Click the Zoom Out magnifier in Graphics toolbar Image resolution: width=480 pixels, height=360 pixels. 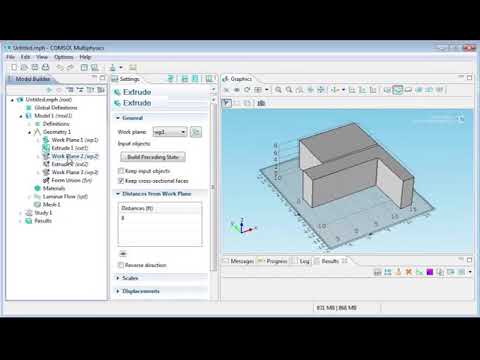289,90
